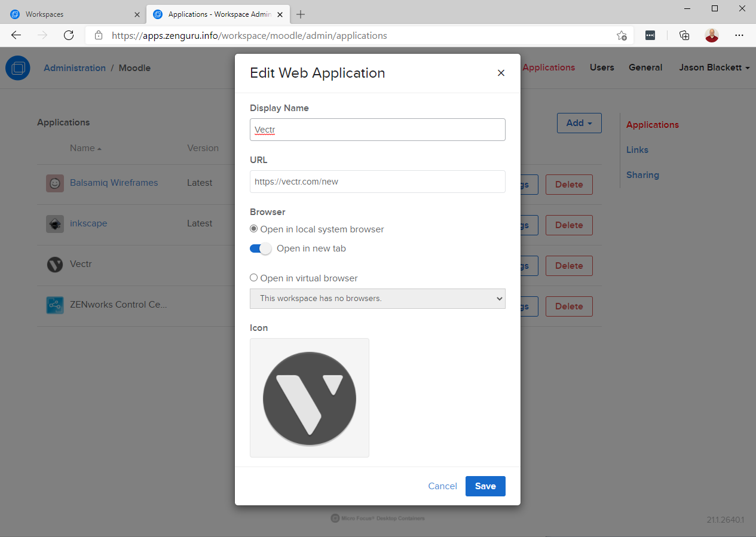Save the web application changes
The image size is (756, 537).
485,486
